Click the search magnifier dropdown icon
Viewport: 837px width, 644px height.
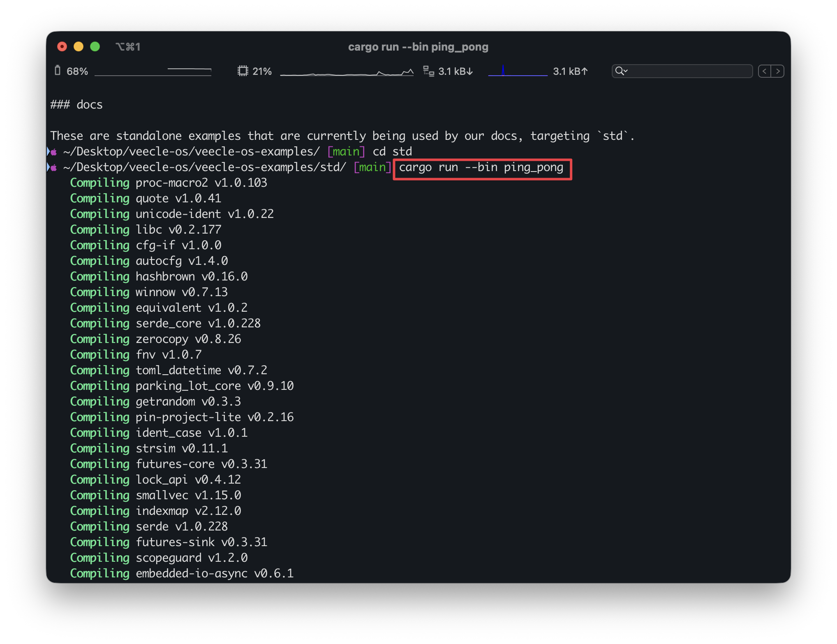621,71
